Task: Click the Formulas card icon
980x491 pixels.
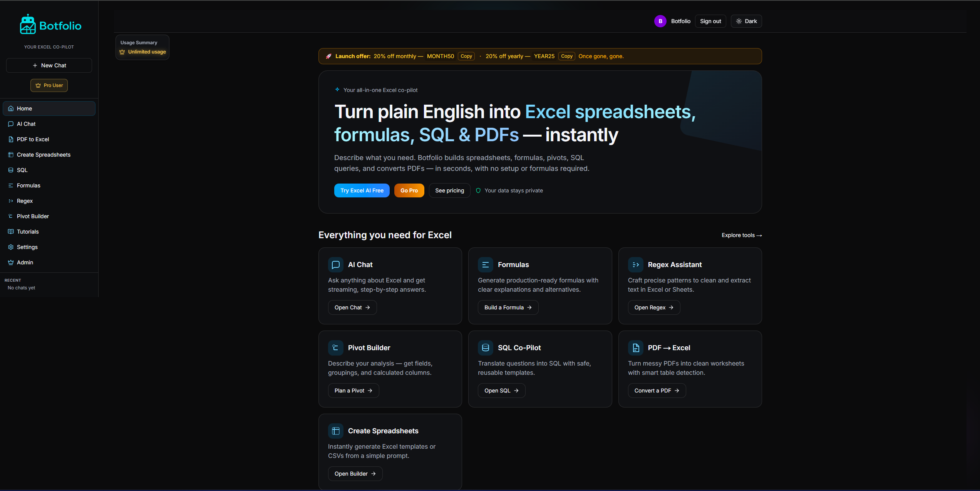Action: pyautogui.click(x=485, y=265)
